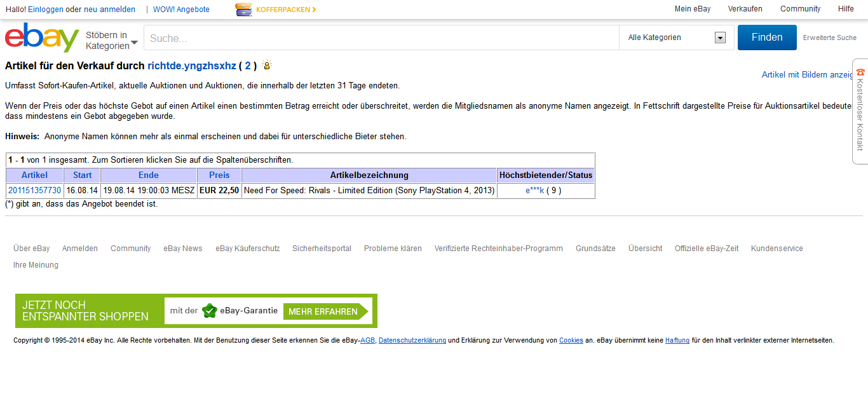Sort table by Ende column
The width and height of the screenshot is (868, 403).
149,175
